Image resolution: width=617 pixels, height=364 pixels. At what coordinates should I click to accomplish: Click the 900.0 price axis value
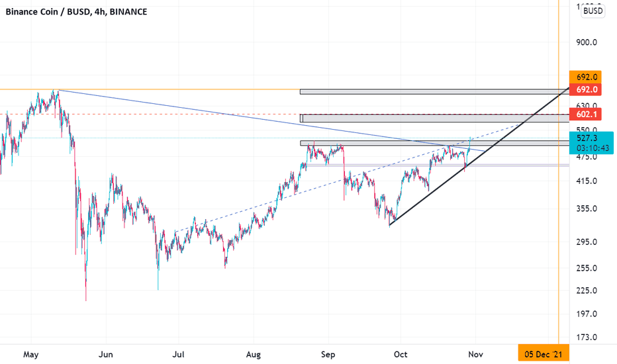point(587,42)
